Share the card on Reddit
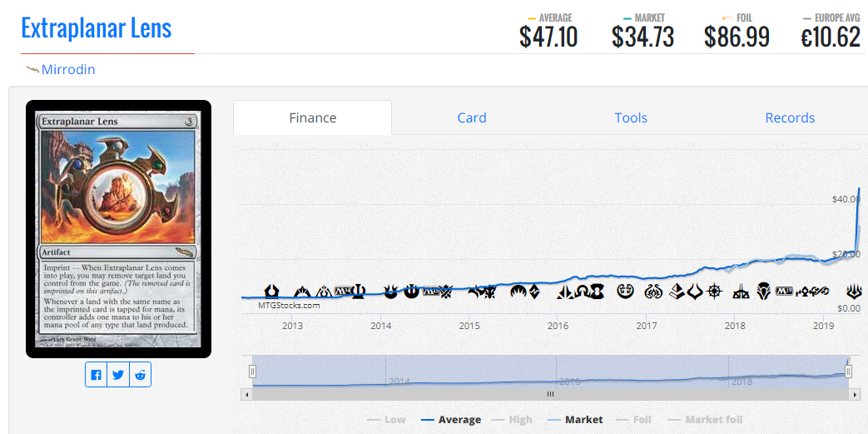 coord(140,375)
